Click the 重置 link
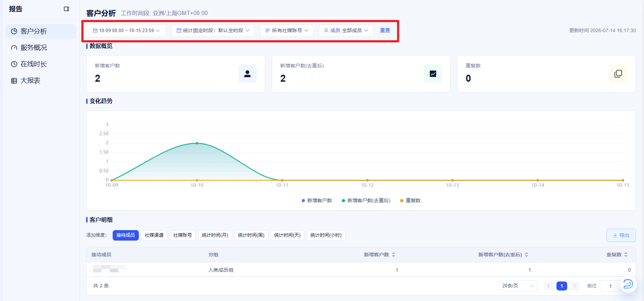 click(385, 31)
